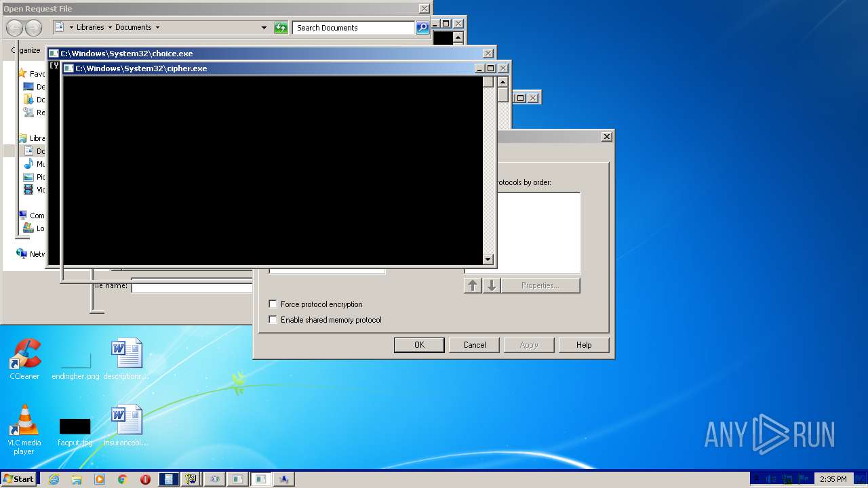Switch to the calculator-like taskbar app
Viewport: 868px width, 488px height.
click(x=168, y=479)
